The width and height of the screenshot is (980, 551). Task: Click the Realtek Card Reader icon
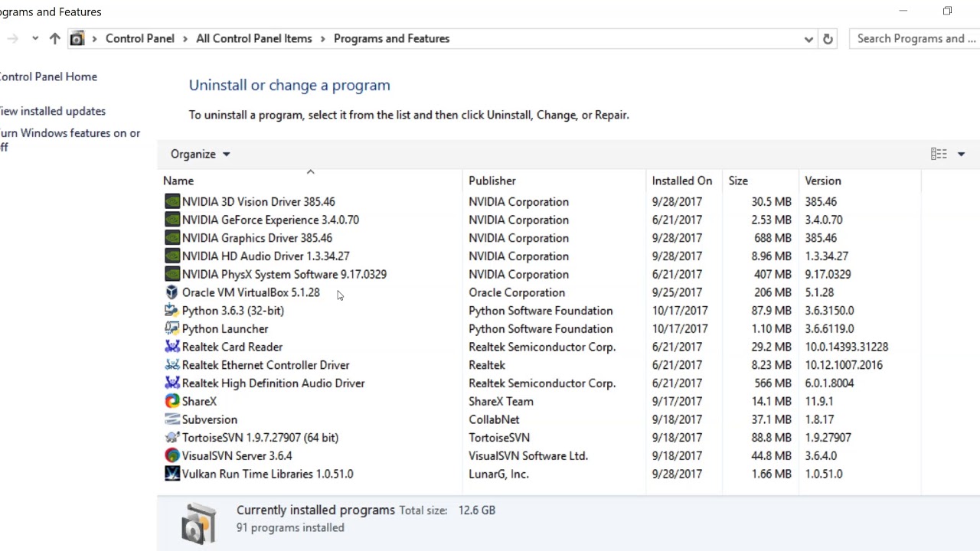(172, 347)
